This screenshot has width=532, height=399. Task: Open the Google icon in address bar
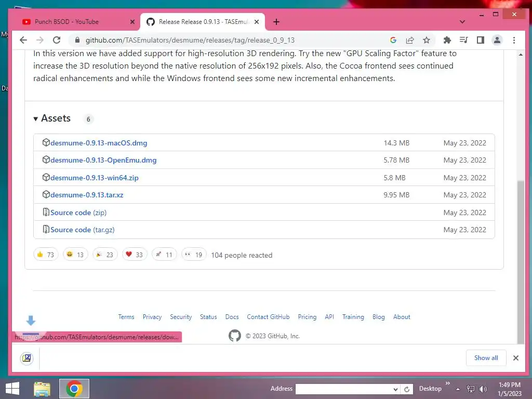393,40
